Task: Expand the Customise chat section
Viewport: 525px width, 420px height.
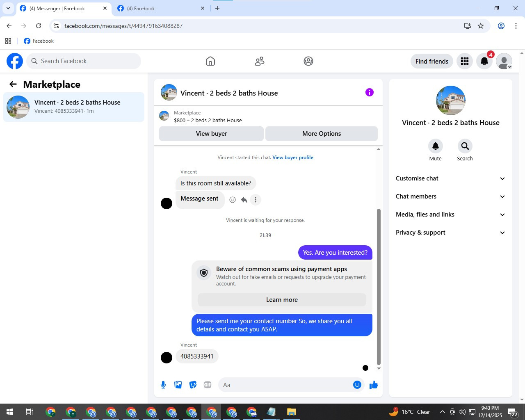Action: pos(451,178)
